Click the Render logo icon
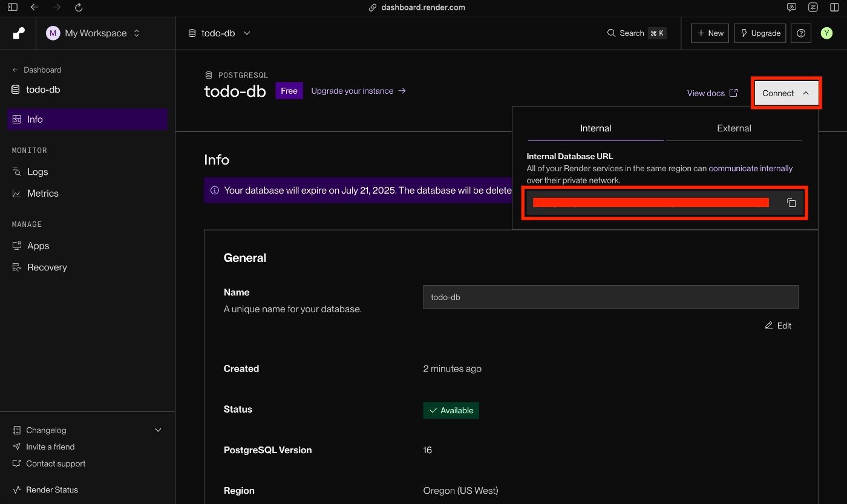The width and height of the screenshot is (847, 504). click(19, 33)
